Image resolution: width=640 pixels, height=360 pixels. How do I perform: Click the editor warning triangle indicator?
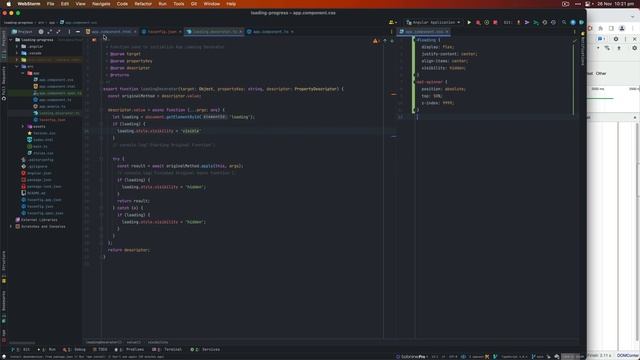pos(375,41)
